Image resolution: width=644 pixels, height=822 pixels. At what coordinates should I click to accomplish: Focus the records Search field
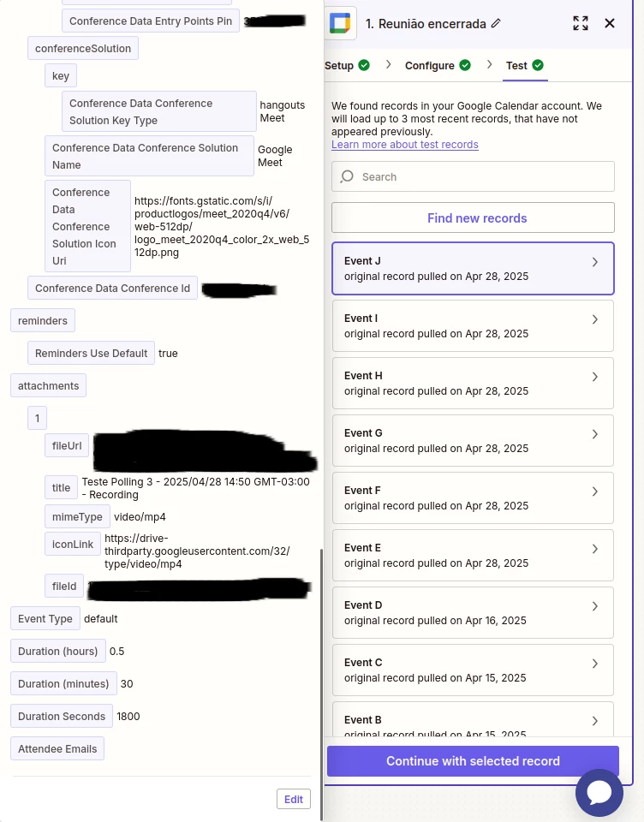tap(473, 176)
